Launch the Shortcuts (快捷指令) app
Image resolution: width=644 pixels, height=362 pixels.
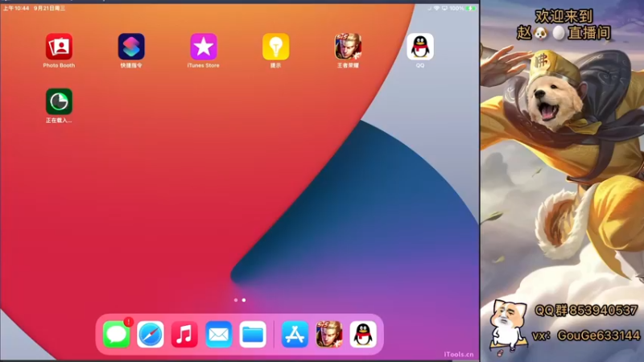[x=131, y=47]
